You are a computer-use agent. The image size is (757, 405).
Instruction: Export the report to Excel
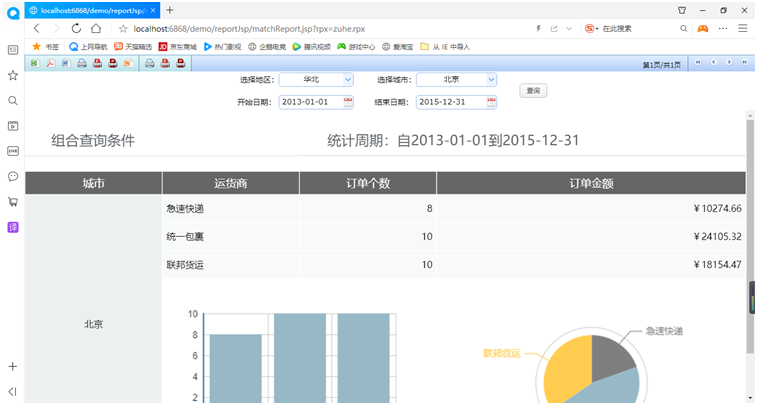click(35, 63)
